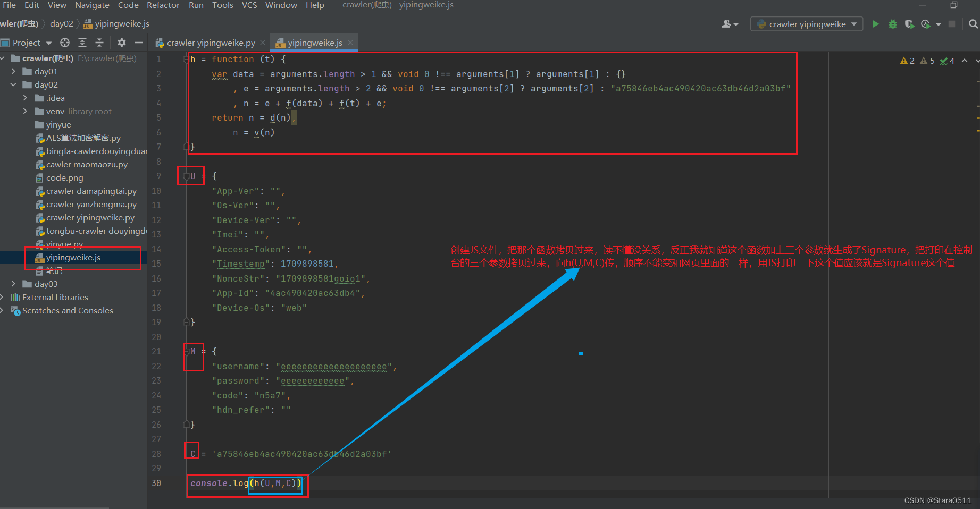Expand the .idea folder
This screenshot has height=509, width=980.
click(25, 98)
